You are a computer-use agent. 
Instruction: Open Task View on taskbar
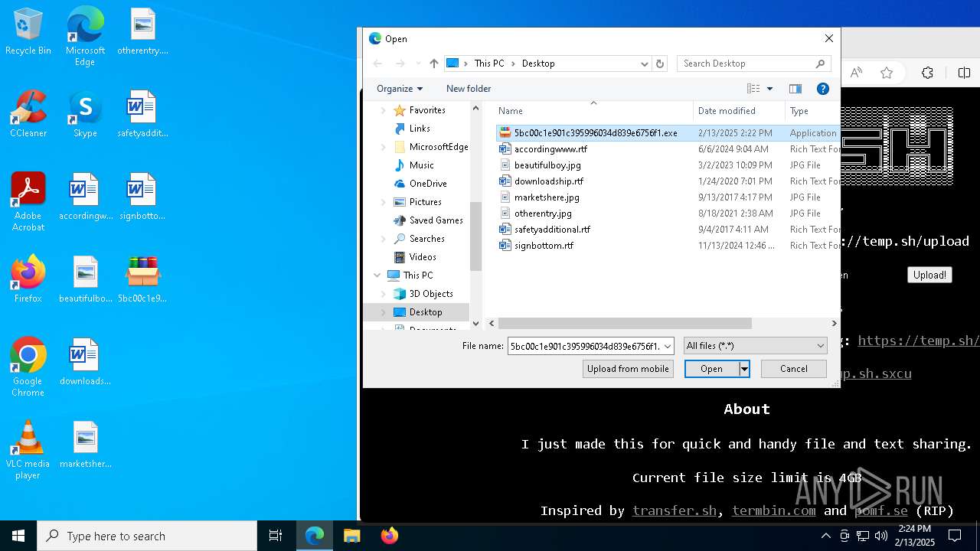[276, 536]
